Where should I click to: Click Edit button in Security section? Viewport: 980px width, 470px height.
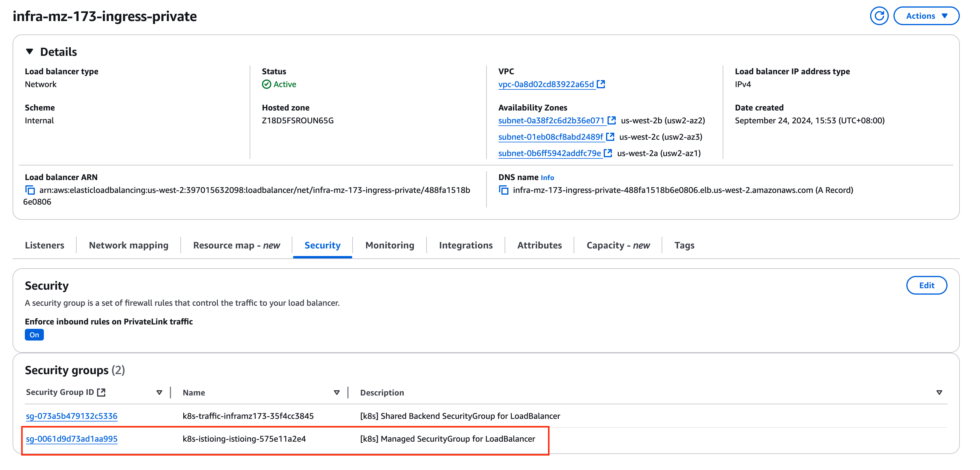[927, 286]
